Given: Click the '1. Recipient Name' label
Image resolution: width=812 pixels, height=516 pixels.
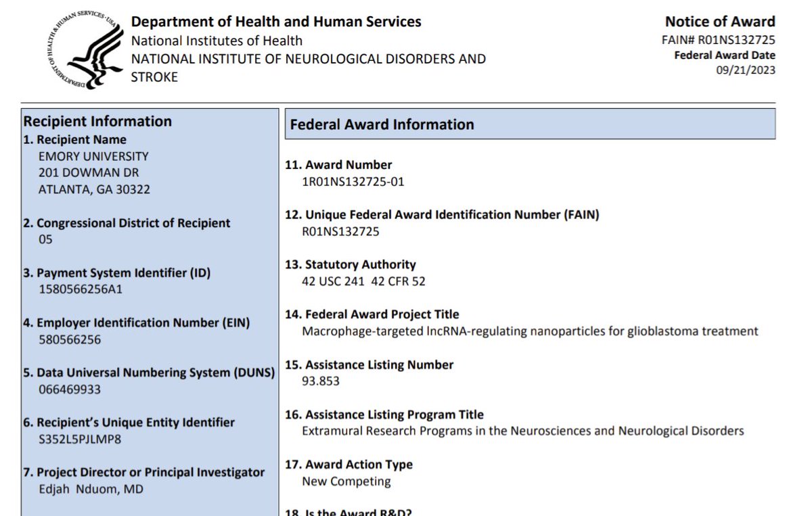Looking at the screenshot, I should (74, 140).
